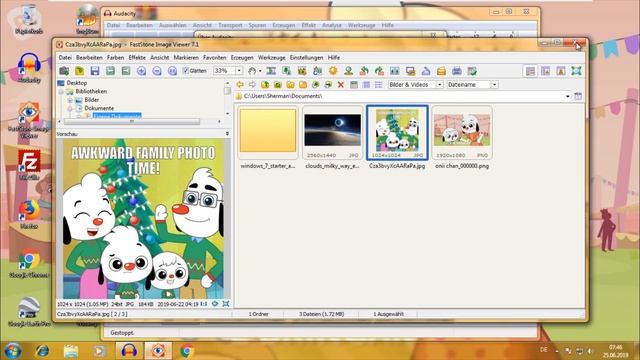Click the browser layout view icon
640x360 pixels.
pos(530,71)
